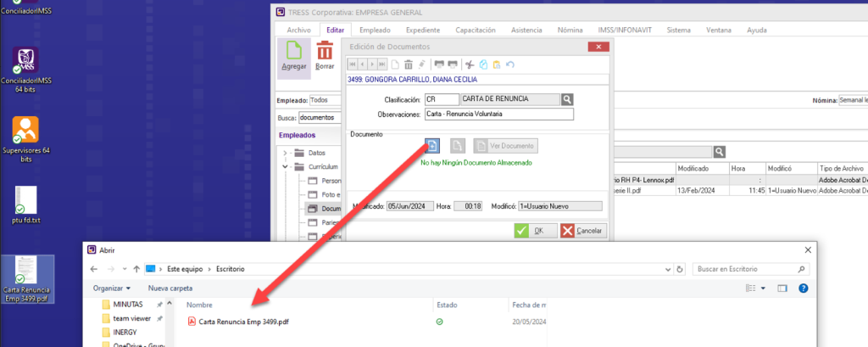
Task: Open the Supervisores 64 bits desktop shortcut
Action: click(x=25, y=130)
